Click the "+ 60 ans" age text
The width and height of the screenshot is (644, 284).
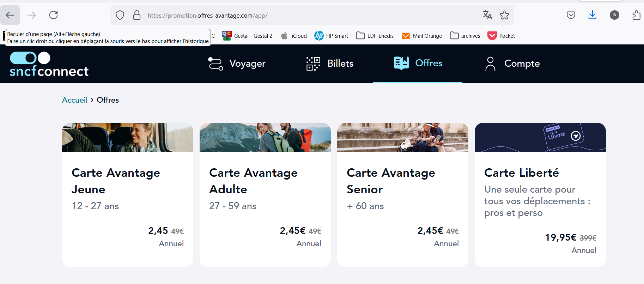pyautogui.click(x=365, y=206)
